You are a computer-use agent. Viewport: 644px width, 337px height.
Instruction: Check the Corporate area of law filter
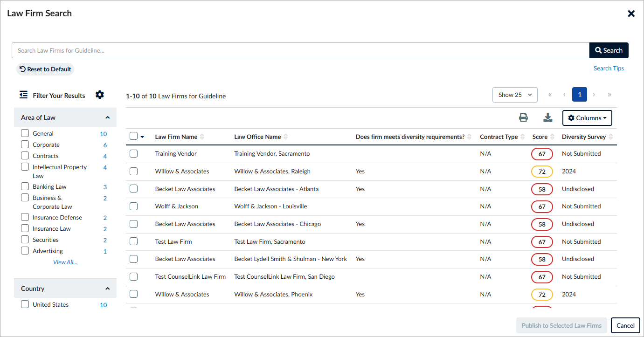tap(25, 144)
